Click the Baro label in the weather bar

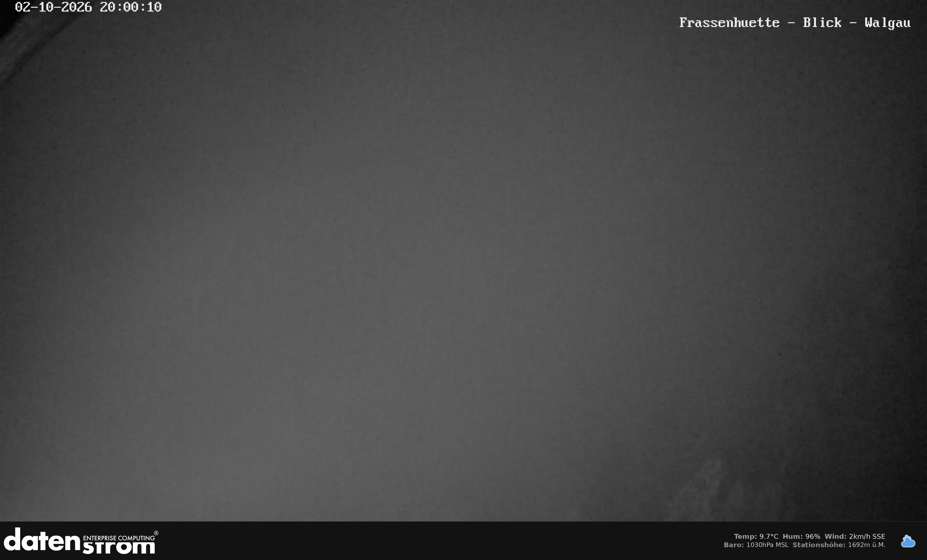(x=734, y=545)
